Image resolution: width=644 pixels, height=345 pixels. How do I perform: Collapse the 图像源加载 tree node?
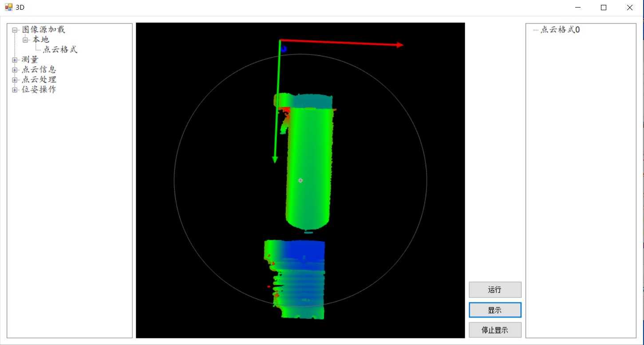(x=15, y=30)
